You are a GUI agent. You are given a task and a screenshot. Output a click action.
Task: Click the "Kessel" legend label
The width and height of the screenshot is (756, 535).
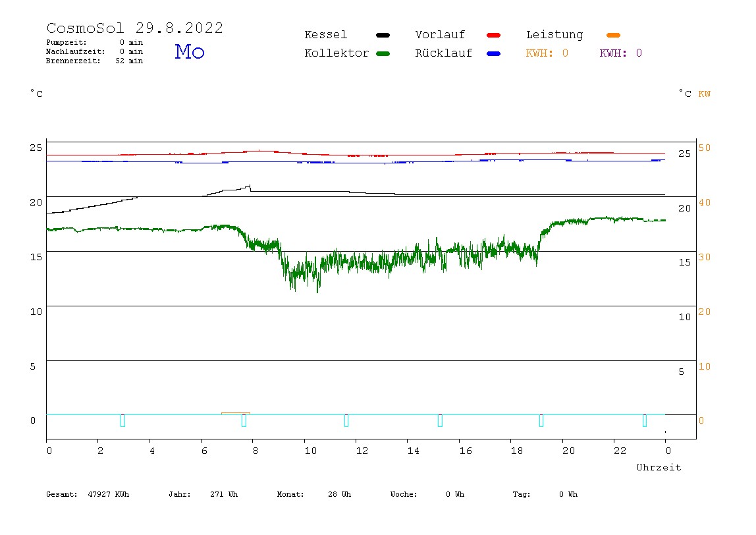pyautogui.click(x=326, y=35)
